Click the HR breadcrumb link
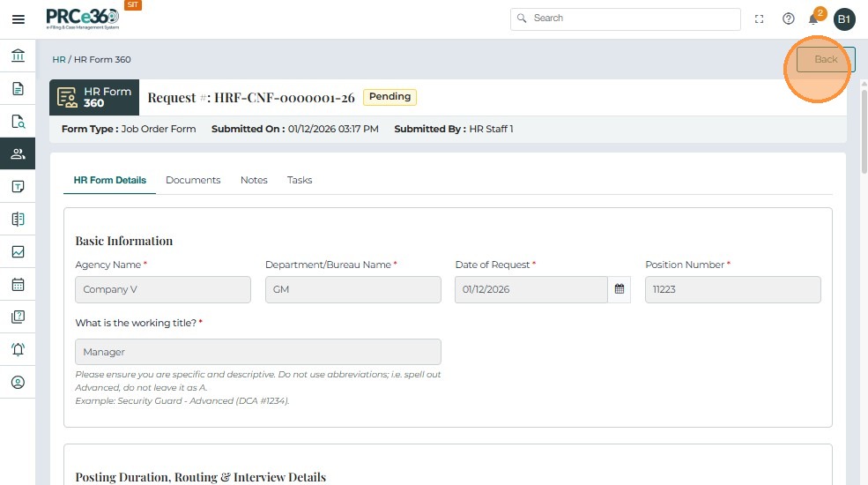The image size is (868, 485). (x=59, y=60)
